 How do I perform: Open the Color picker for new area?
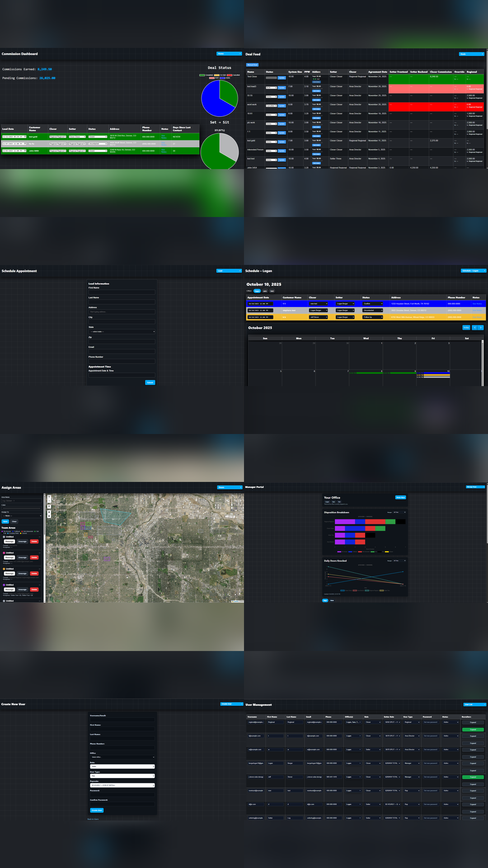point(22,508)
